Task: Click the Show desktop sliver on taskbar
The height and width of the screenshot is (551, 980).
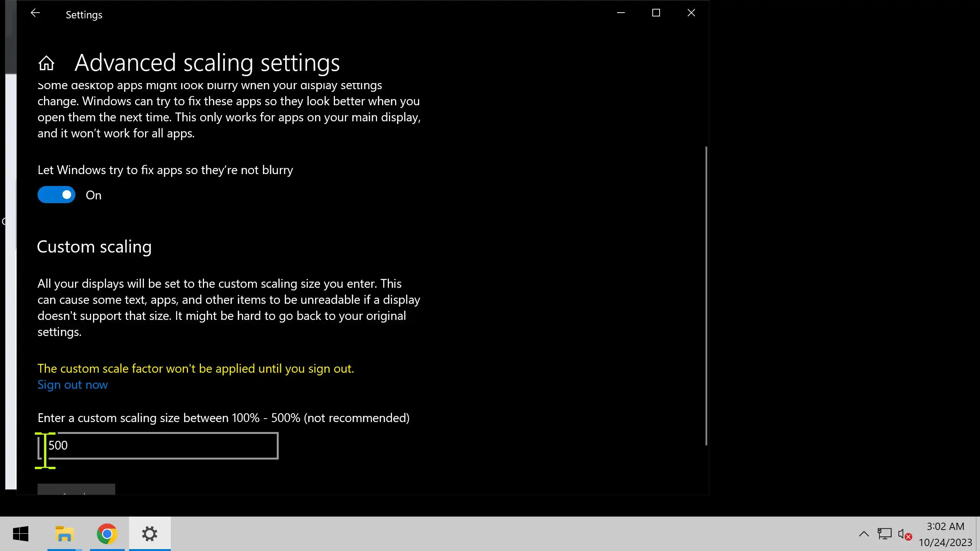Action: (978, 534)
